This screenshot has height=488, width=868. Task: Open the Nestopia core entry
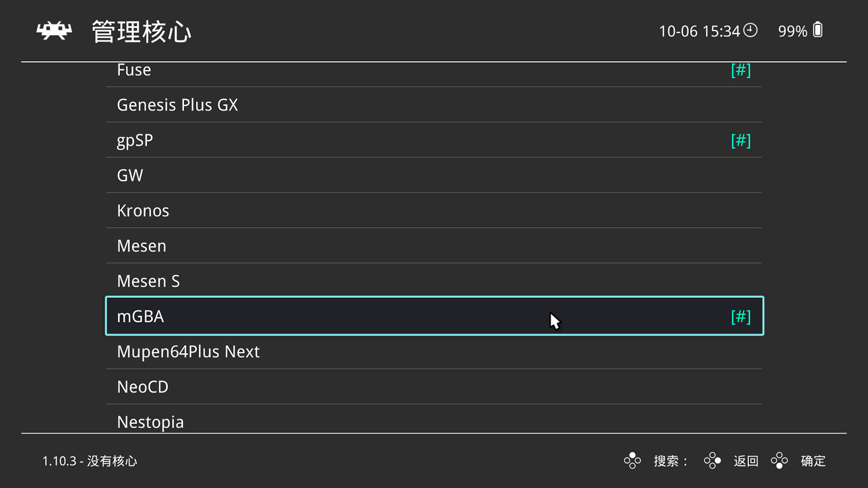click(x=150, y=422)
